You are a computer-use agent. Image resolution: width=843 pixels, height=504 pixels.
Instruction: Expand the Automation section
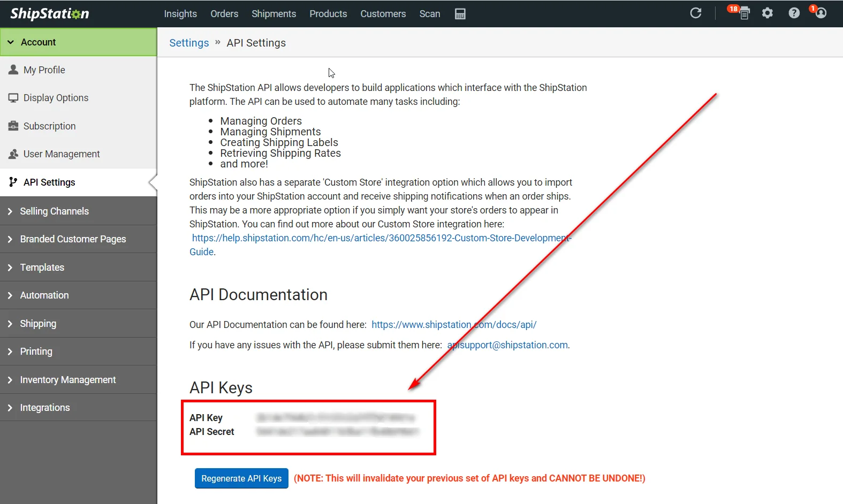tap(78, 295)
